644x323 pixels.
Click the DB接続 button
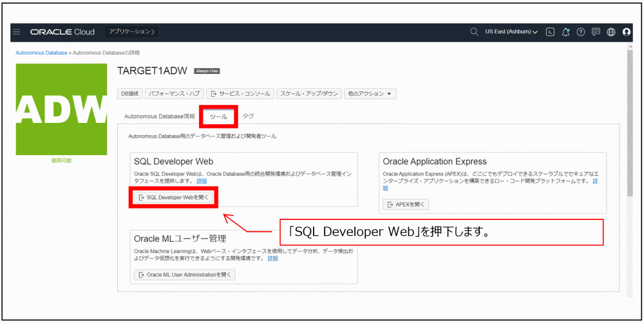130,93
